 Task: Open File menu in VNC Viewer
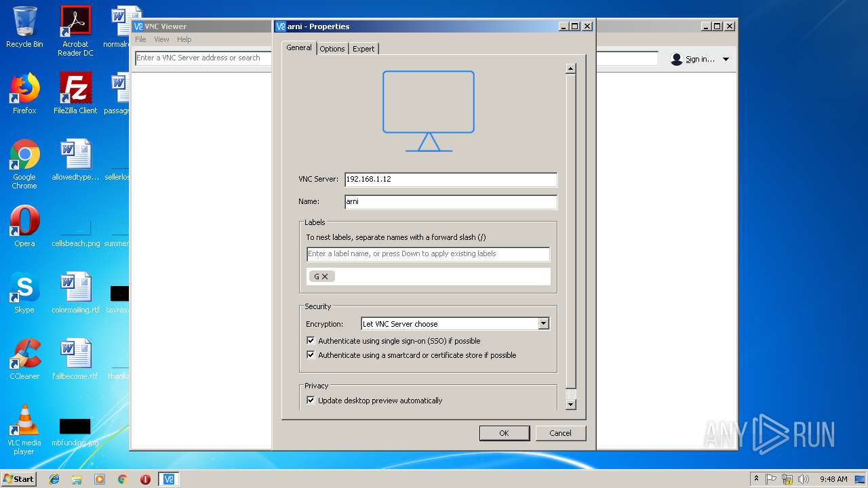pyautogui.click(x=140, y=39)
